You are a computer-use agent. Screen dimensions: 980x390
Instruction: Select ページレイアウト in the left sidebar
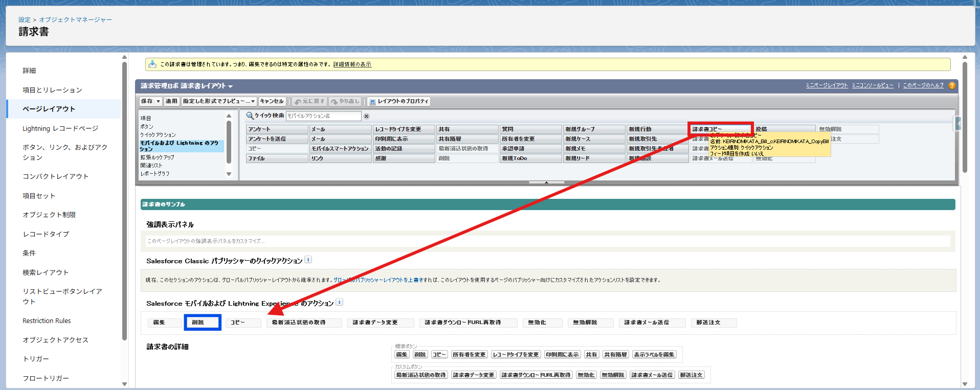(49, 109)
